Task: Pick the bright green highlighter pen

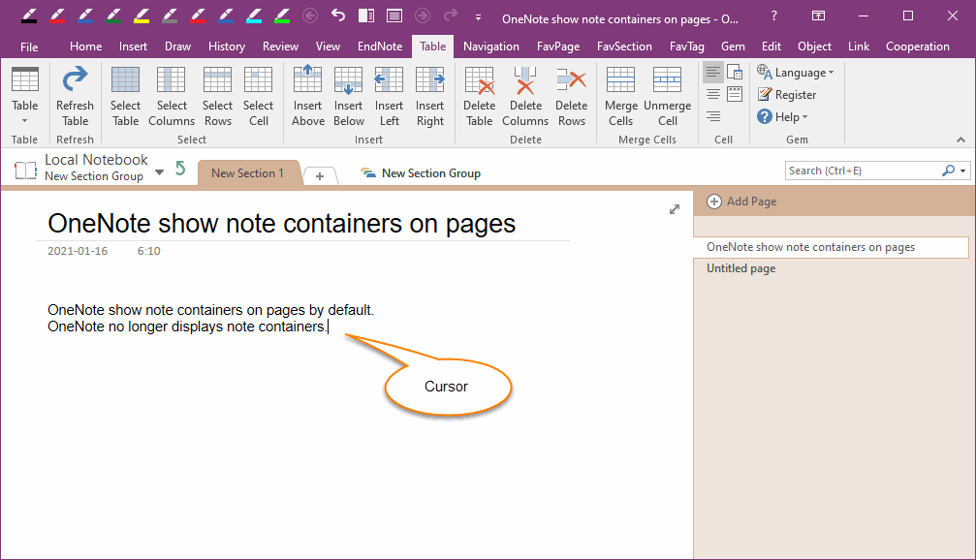Action: tap(281, 15)
